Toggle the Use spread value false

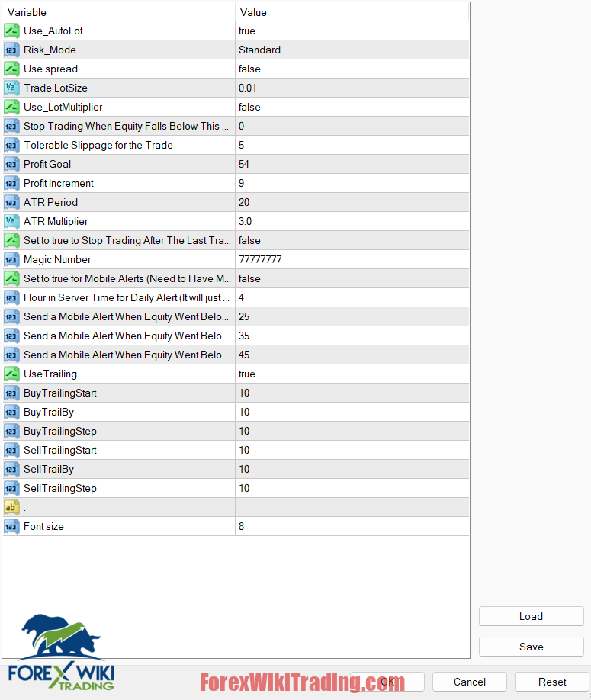352,69
